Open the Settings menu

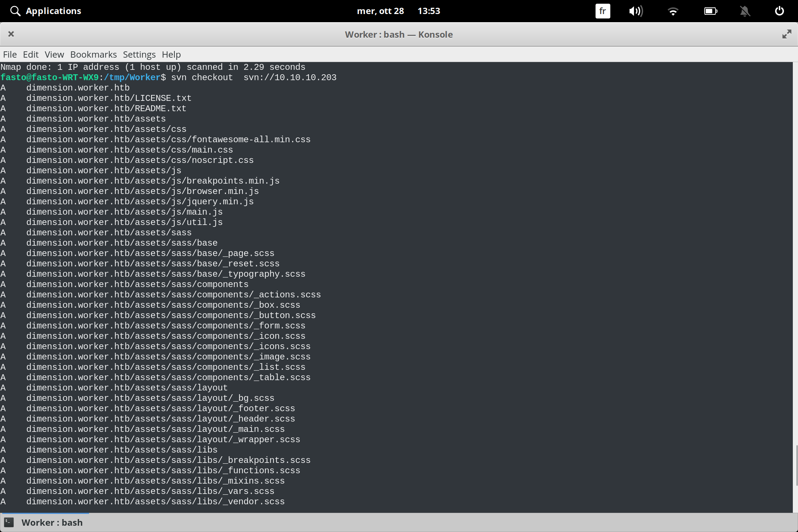click(x=139, y=54)
